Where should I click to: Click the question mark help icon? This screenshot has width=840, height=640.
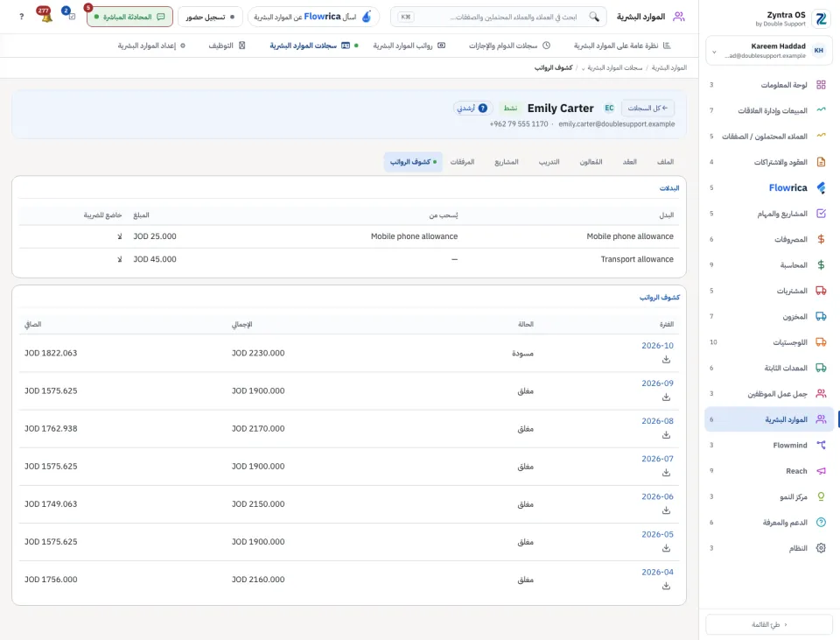[21, 17]
